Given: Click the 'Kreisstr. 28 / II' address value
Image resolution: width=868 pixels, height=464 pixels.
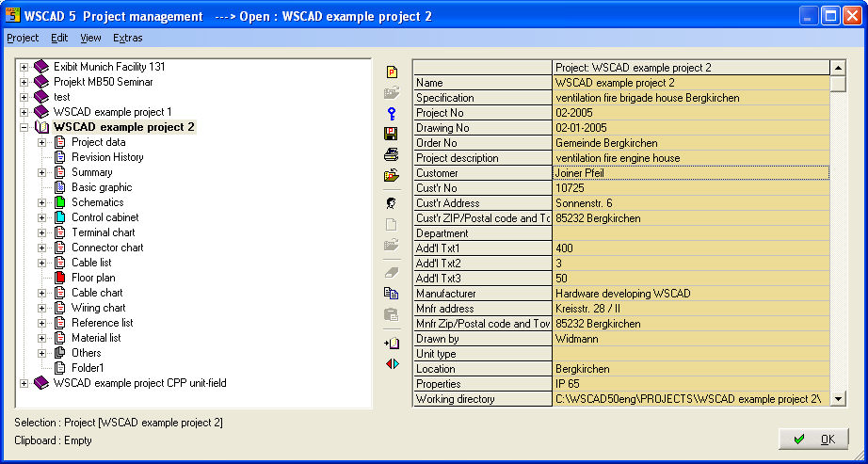Looking at the screenshot, I should tap(691, 309).
